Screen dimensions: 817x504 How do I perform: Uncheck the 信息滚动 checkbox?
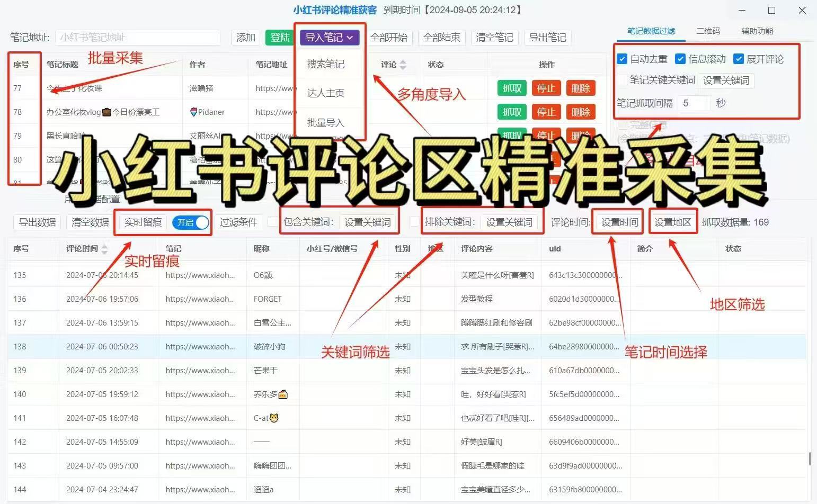click(x=680, y=59)
